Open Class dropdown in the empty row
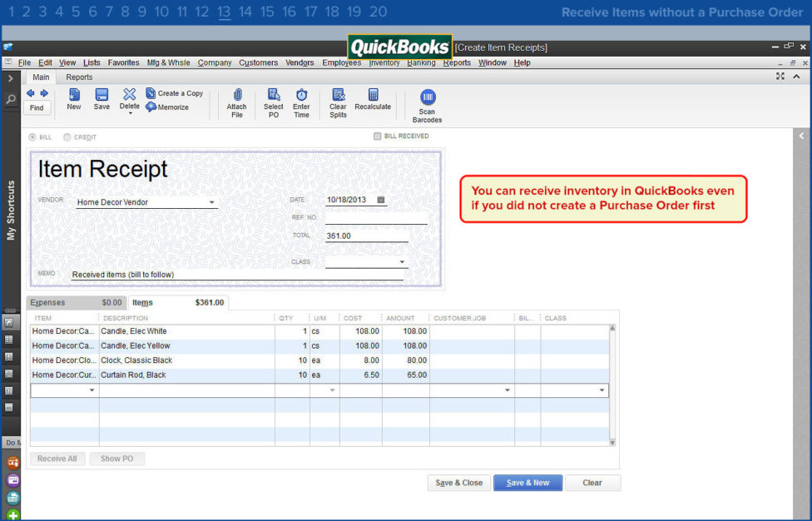The image size is (812, 521). click(602, 390)
